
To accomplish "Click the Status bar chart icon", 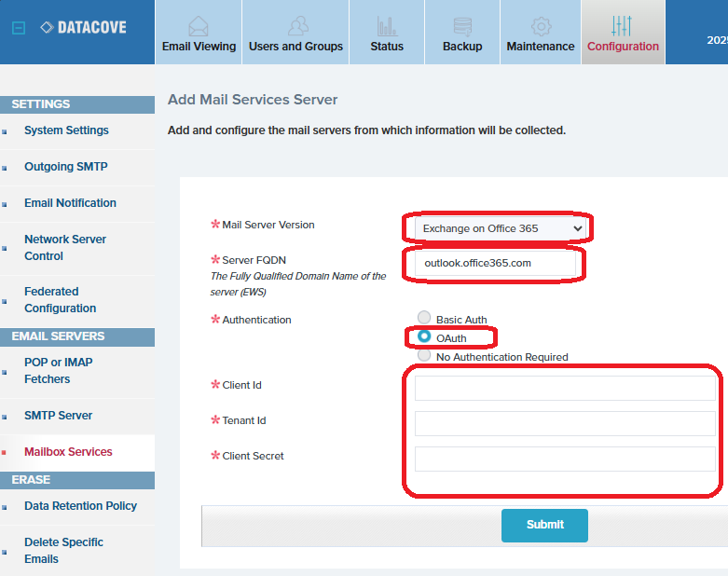I will [387, 25].
